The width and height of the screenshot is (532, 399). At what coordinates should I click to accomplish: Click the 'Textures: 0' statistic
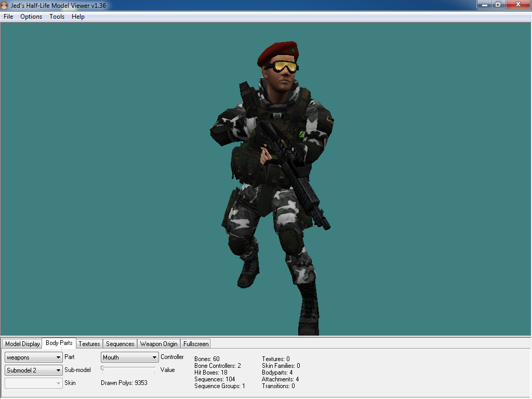pos(276,359)
